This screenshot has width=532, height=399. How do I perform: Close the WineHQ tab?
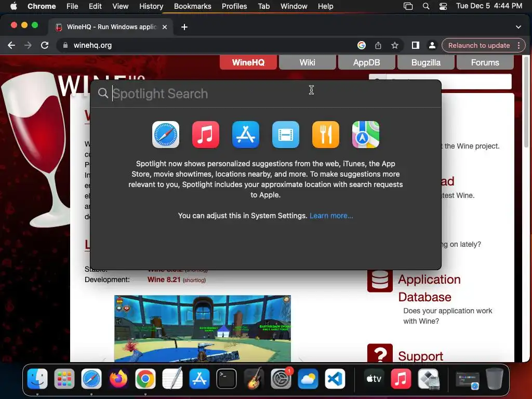(165, 27)
